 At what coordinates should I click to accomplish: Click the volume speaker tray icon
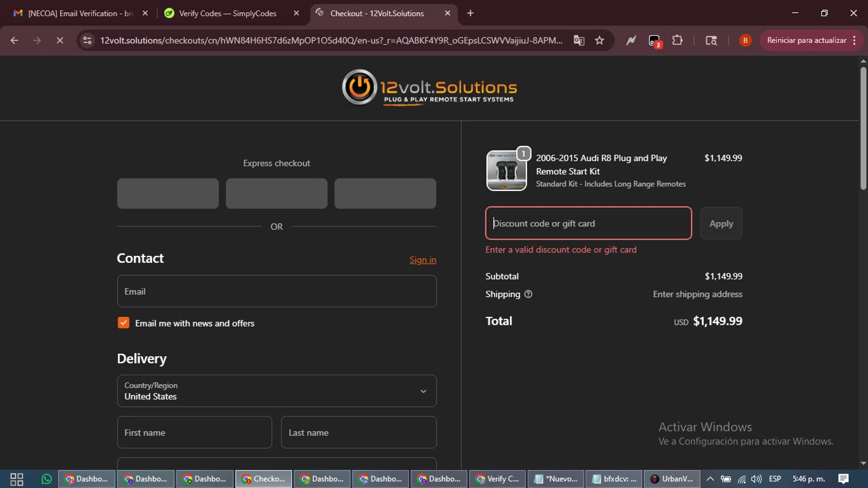(756, 479)
